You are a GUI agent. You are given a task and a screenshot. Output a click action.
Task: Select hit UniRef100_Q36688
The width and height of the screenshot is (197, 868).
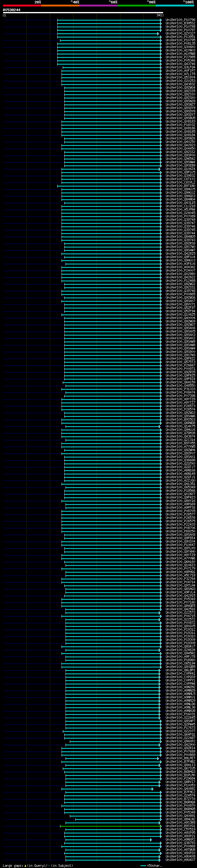pyautogui.click(x=180, y=460)
